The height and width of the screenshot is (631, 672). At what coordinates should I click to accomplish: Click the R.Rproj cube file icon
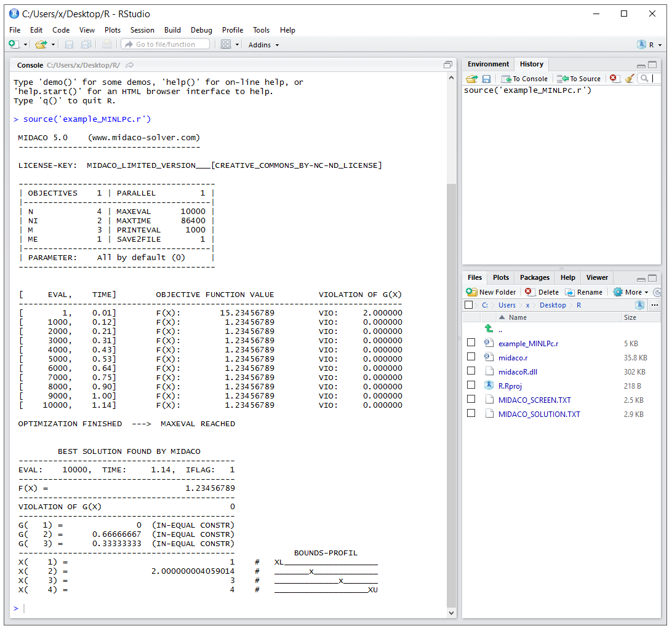click(489, 385)
